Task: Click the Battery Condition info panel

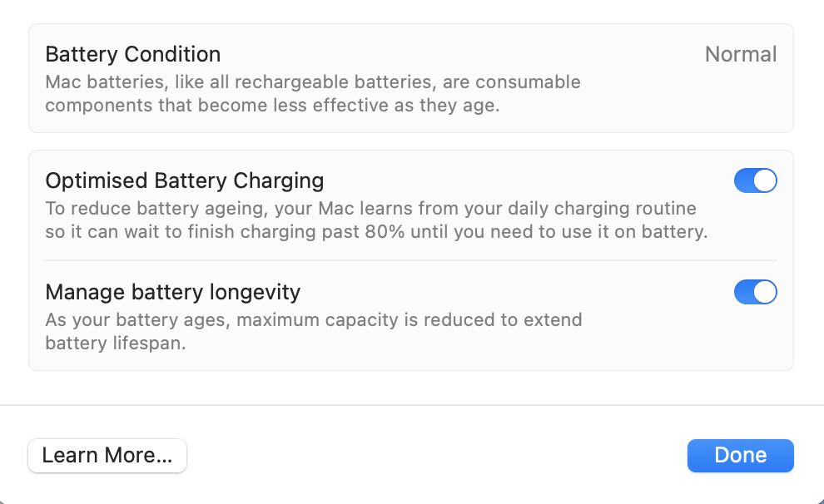Action: pyautogui.click(x=411, y=78)
